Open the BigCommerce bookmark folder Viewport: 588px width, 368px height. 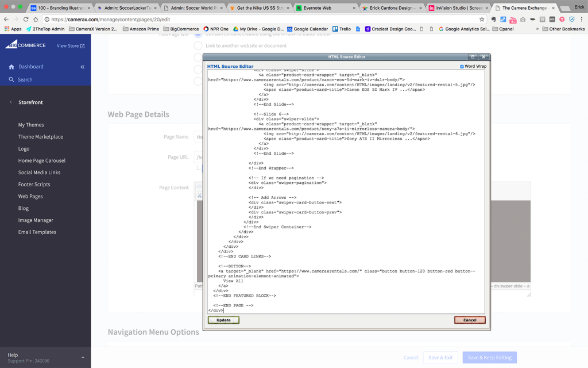click(x=181, y=29)
